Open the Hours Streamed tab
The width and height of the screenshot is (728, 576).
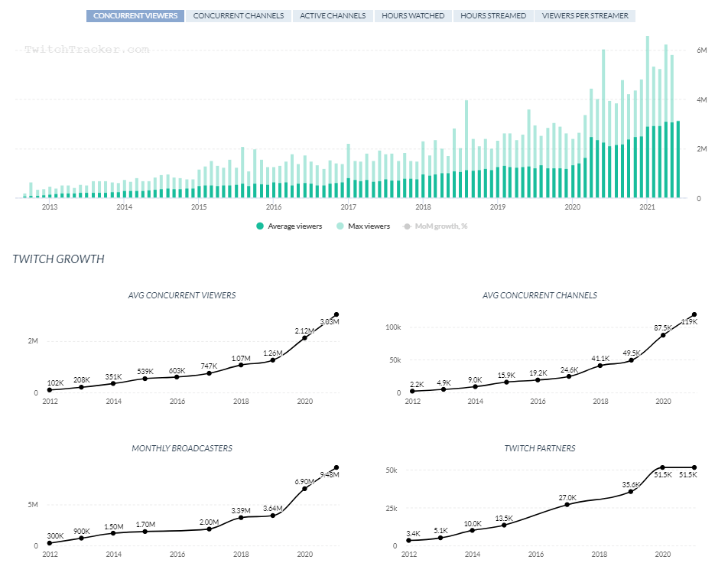coord(493,16)
